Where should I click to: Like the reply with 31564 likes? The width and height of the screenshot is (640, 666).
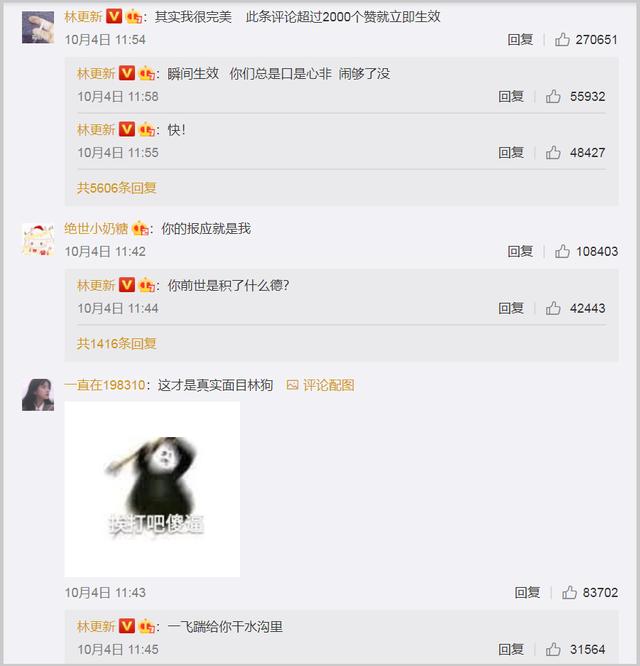(553, 649)
